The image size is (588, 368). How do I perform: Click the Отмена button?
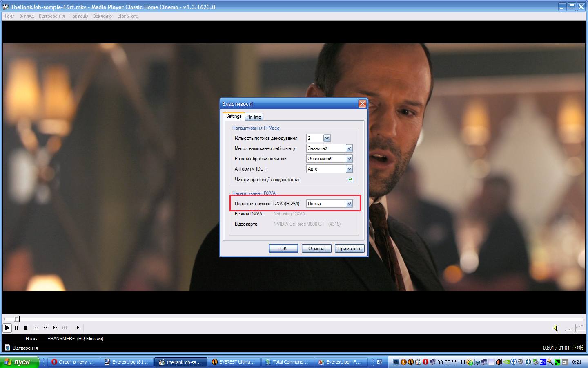coord(316,249)
